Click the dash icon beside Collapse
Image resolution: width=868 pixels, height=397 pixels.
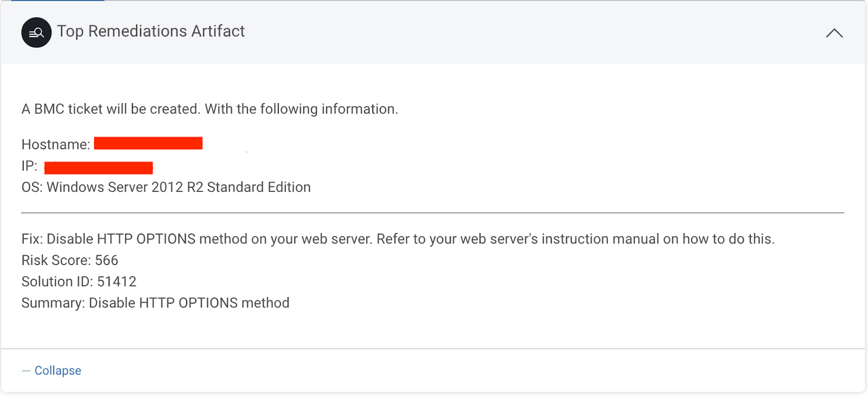coord(26,370)
